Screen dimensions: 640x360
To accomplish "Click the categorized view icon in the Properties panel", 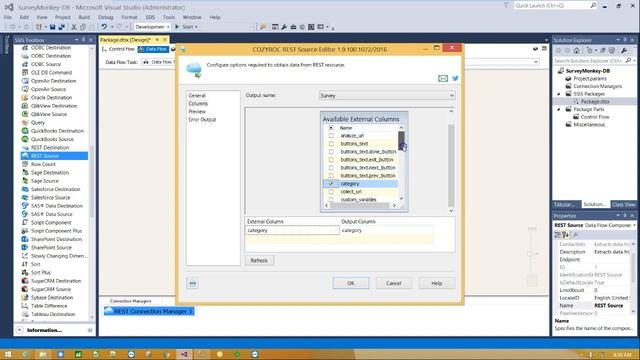I will (x=558, y=235).
